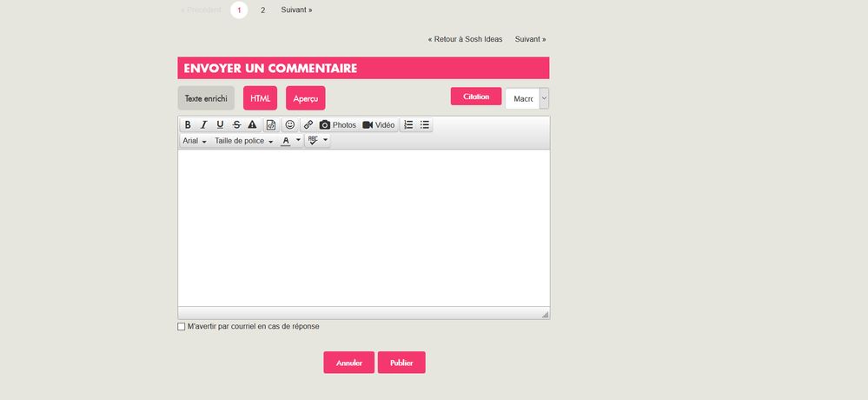Screen dimensions: 868x400
Task: Open the Arial font family dropdown
Action: (195, 141)
